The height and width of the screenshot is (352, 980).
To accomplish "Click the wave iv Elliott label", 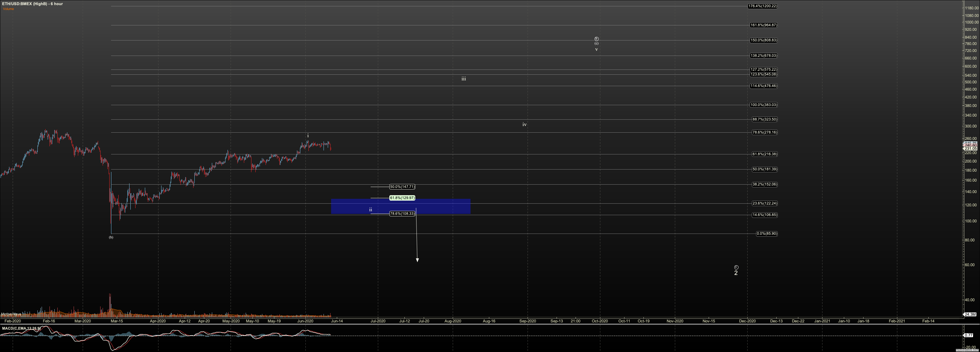I will click(524, 124).
